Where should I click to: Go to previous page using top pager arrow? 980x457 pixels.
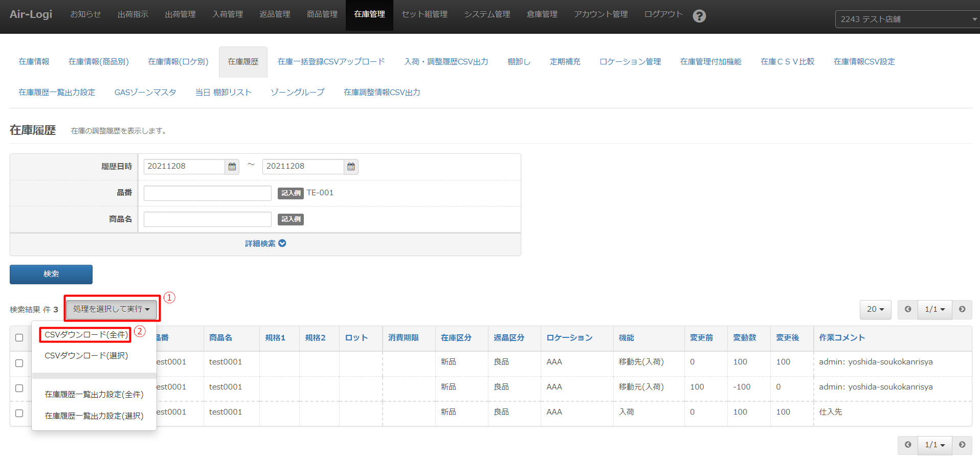pos(908,309)
